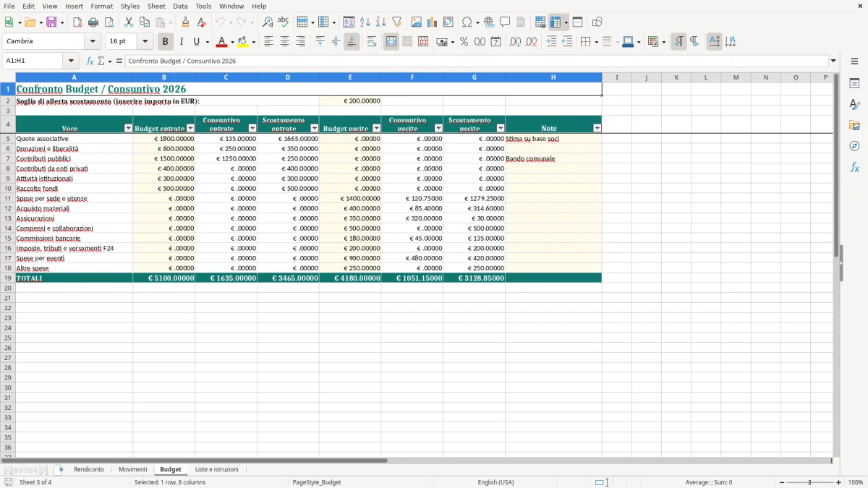Insert comment icon

coord(505,22)
